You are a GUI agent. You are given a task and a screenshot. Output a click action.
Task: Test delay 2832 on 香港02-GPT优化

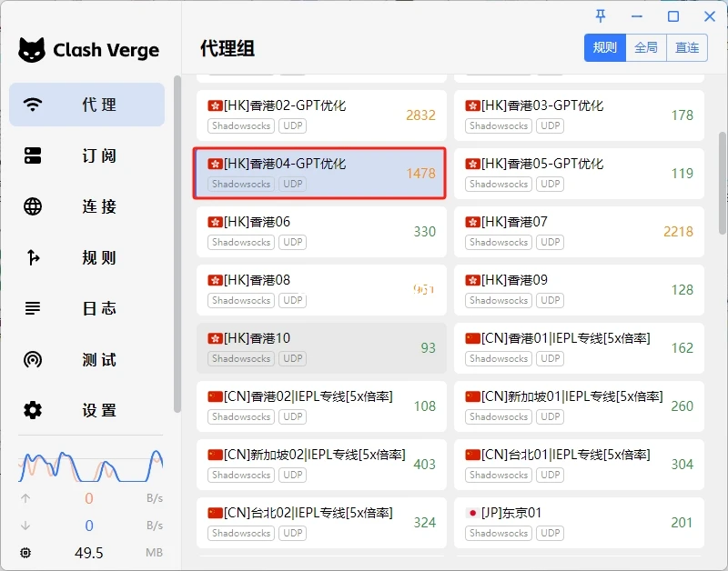pos(420,115)
